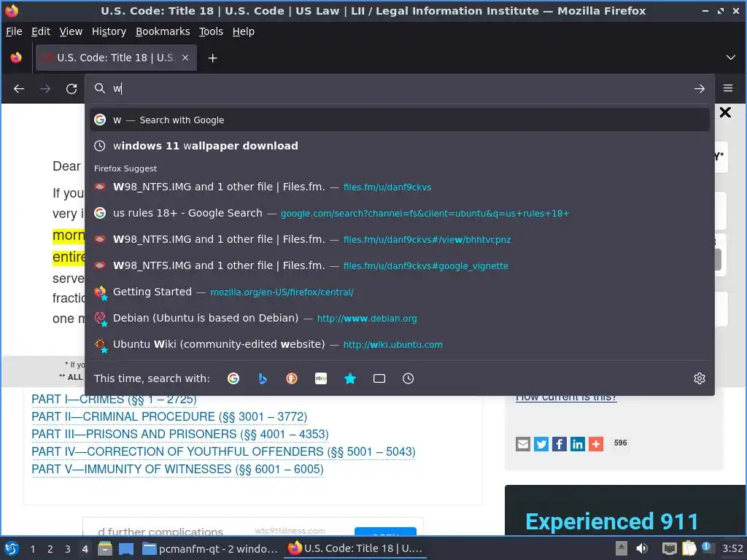
Task: Open Ubuntu Wiki bookmark suggestion
Action: coord(399,344)
